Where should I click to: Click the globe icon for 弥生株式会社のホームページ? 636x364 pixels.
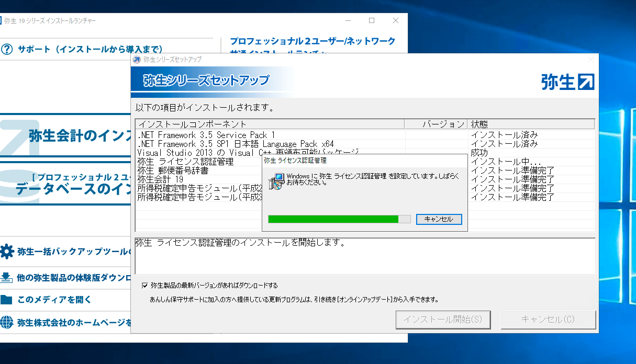pos(7,322)
